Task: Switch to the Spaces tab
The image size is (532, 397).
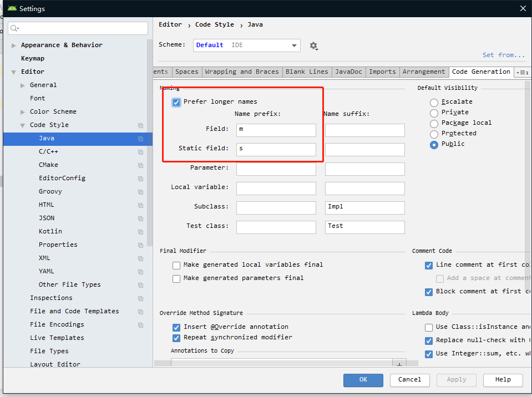Action: [x=186, y=72]
